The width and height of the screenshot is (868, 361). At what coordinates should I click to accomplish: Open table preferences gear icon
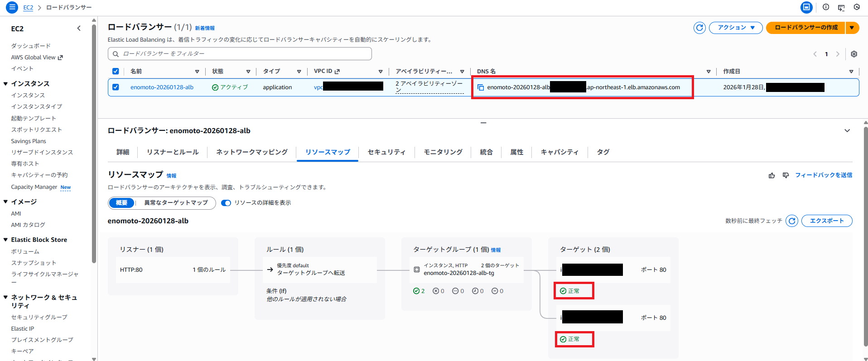click(854, 54)
